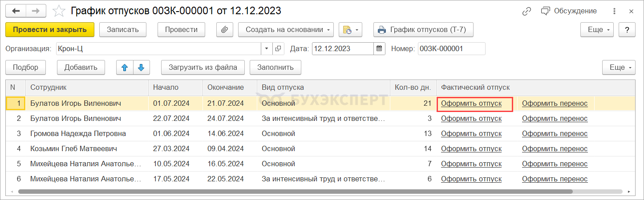Select start date 01.07.2024 cell

coord(175,104)
